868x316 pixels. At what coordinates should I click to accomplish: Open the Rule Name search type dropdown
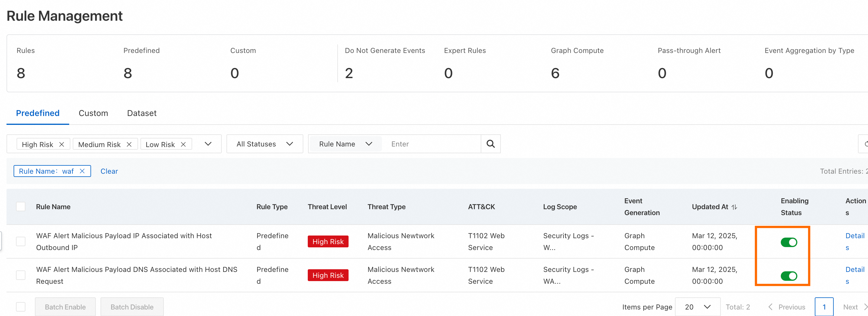(345, 144)
